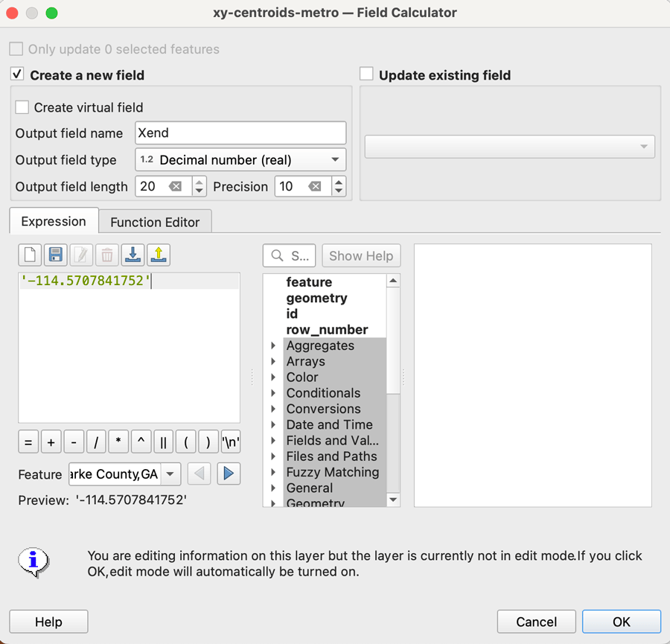
Task: Open the Output field type dropdown
Action: tap(240, 160)
